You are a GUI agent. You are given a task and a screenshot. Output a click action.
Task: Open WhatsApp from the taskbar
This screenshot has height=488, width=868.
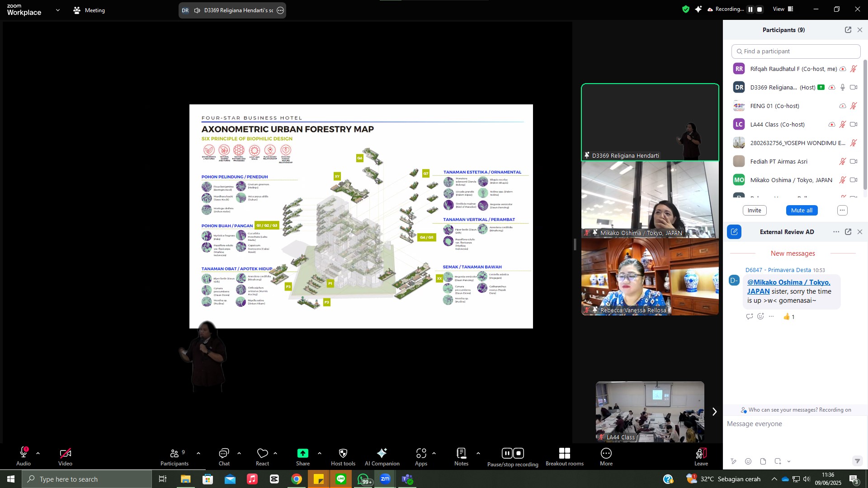tap(364, 479)
